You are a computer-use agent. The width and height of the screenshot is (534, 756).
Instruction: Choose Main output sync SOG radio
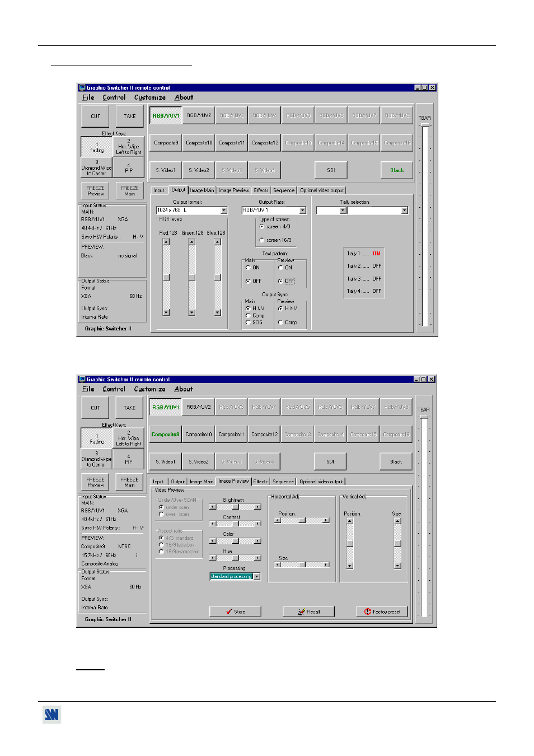click(248, 323)
